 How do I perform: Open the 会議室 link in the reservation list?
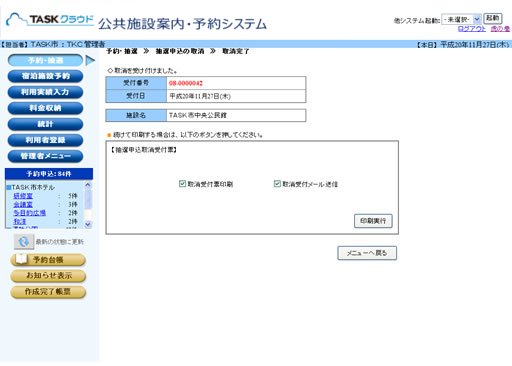tap(23, 204)
